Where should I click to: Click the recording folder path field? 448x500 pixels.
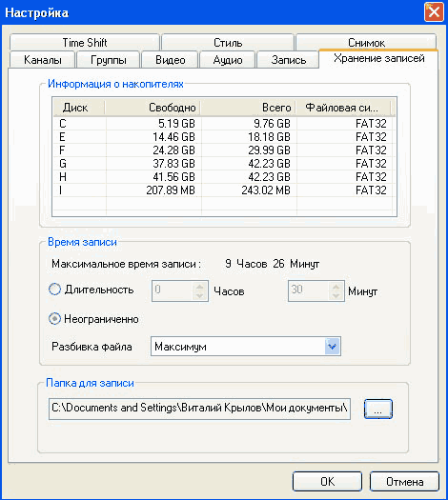199,409
